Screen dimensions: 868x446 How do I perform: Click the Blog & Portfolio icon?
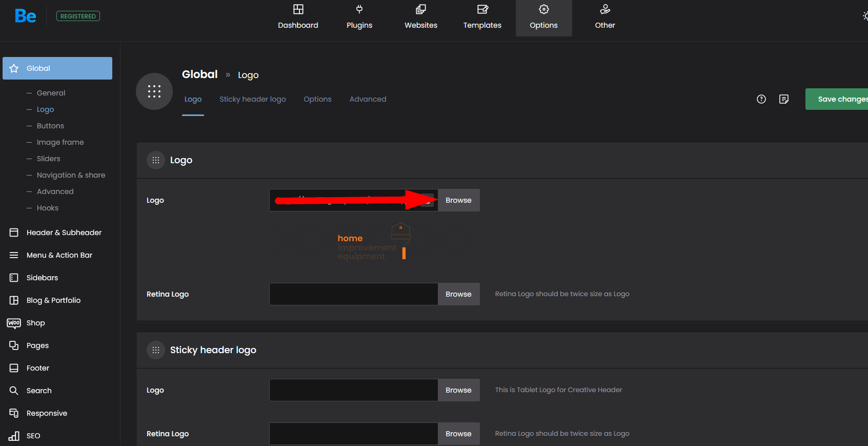coord(14,300)
